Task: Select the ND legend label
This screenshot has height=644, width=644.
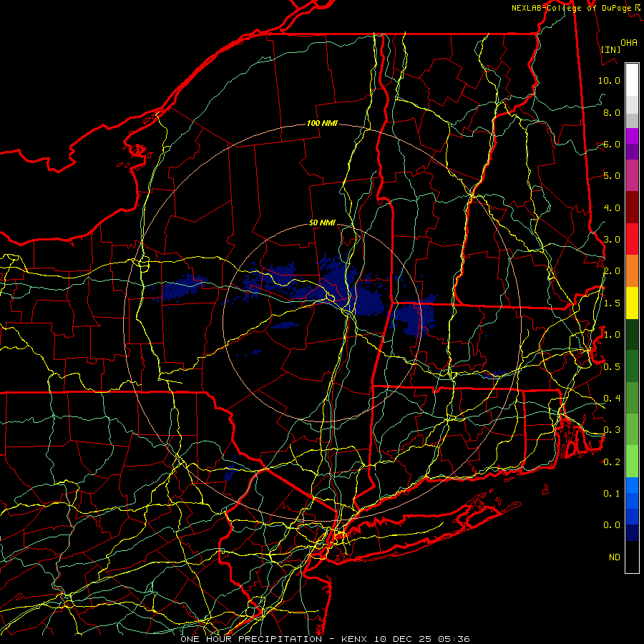Action: click(615, 557)
